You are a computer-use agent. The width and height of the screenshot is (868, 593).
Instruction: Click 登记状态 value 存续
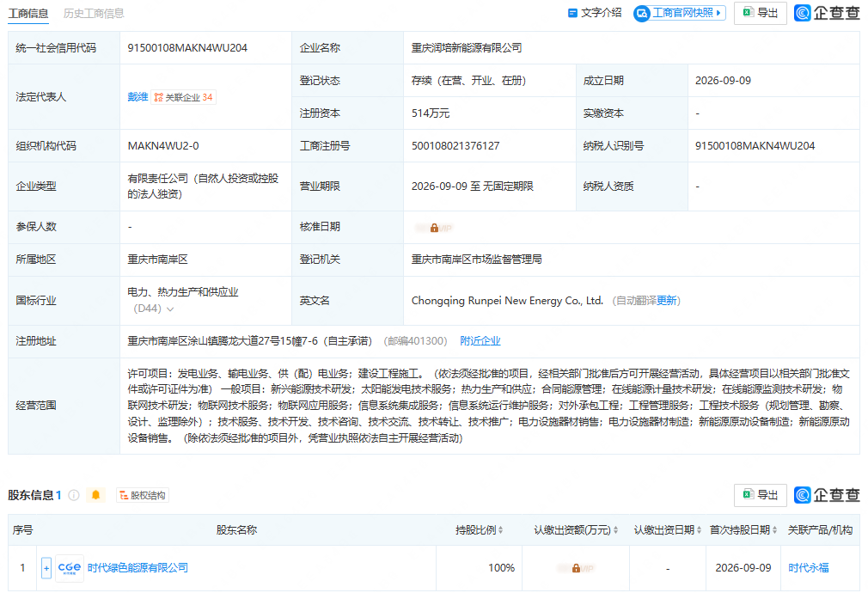(x=468, y=81)
